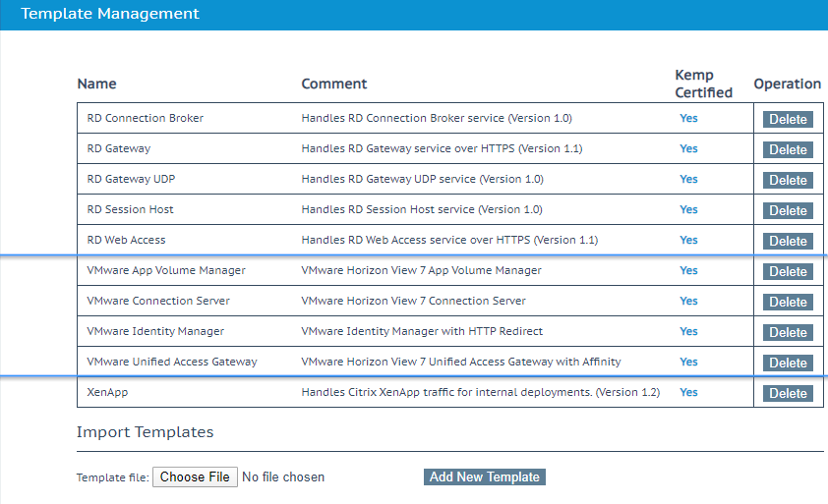The image size is (828, 504).
Task: Delete the VMware Identity Manager template
Action: [x=788, y=333]
